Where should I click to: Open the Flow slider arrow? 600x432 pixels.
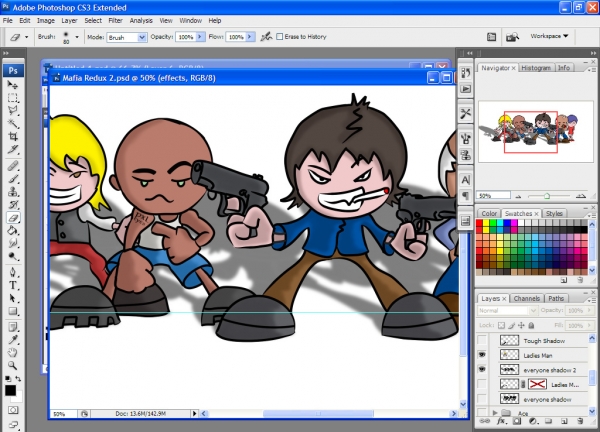click(x=250, y=37)
